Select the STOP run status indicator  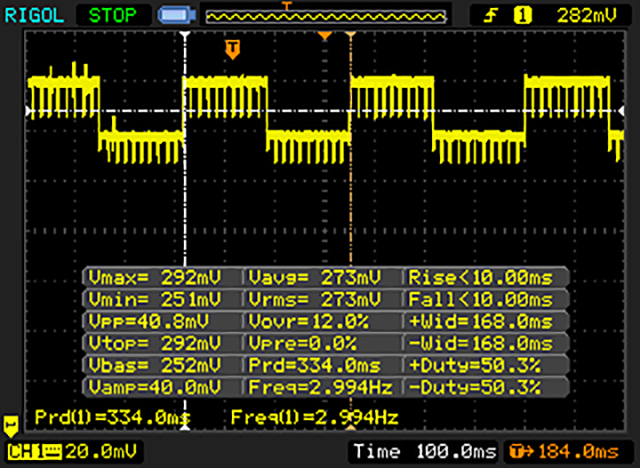coord(112,16)
